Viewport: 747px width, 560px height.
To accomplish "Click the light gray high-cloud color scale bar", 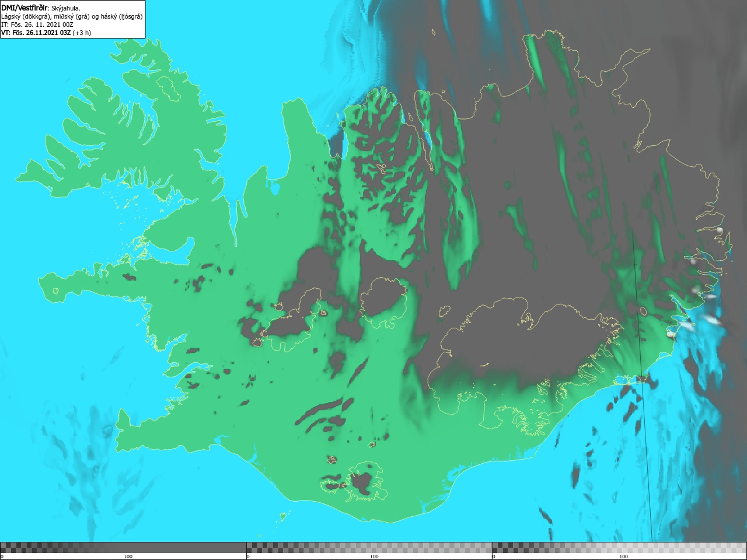I will point(619,548).
